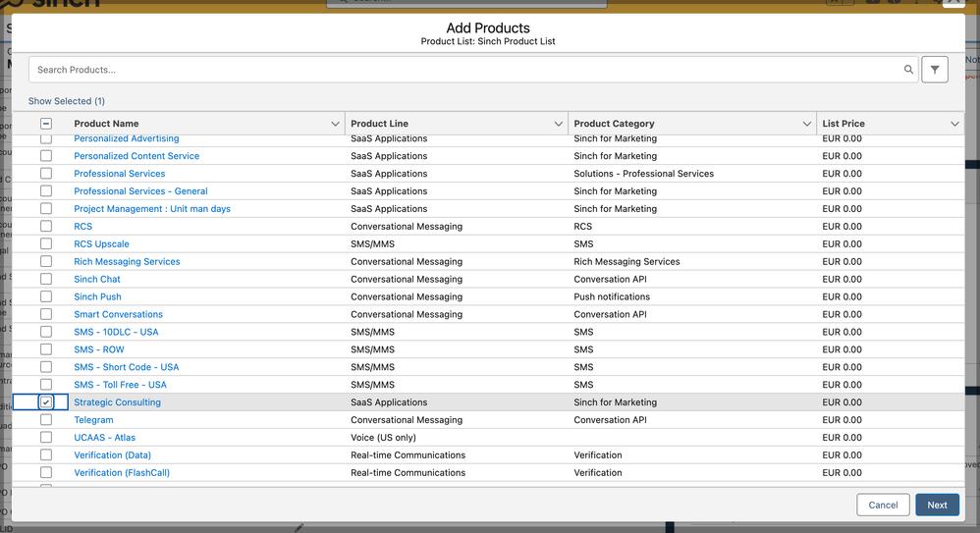Check the UCAAS - Atlas checkbox

tap(46, 438)
